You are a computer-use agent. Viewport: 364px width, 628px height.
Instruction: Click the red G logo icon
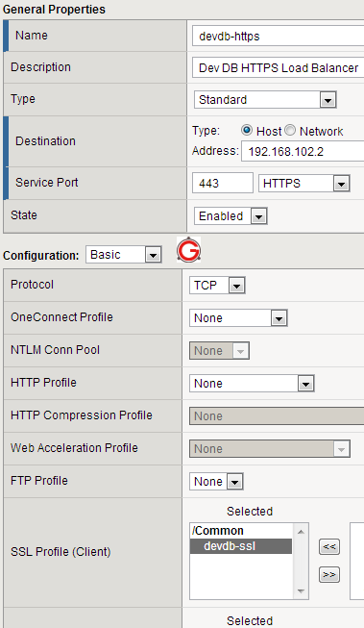click(x=188, y=250)
